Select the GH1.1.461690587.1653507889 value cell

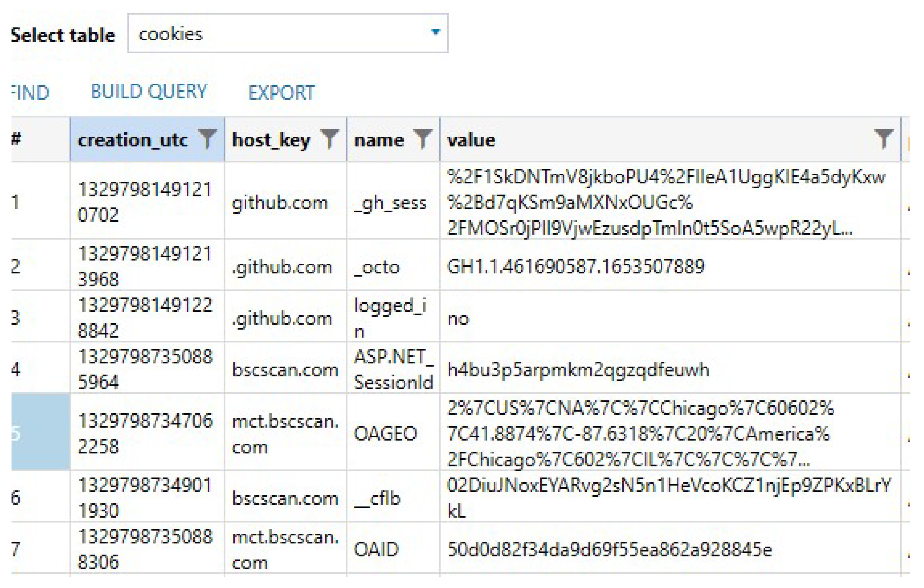coord(576,266)
